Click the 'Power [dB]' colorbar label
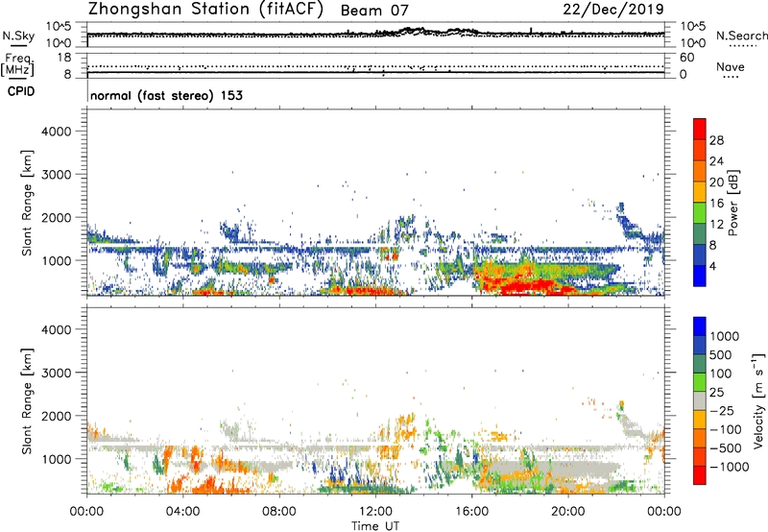 click(732, 203)
